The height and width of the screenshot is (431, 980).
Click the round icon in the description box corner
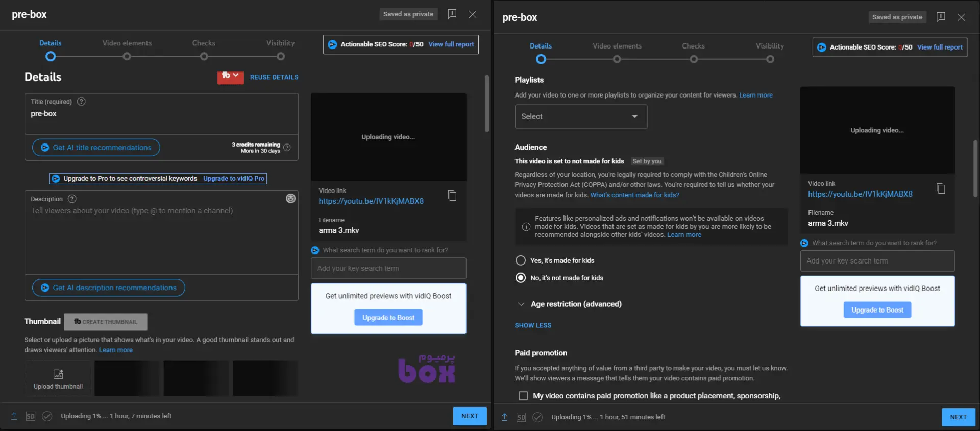(x=290, y=198)
